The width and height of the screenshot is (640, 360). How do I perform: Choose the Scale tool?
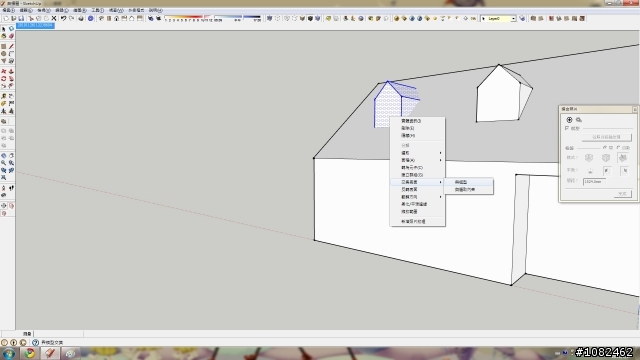pos(4,86)
